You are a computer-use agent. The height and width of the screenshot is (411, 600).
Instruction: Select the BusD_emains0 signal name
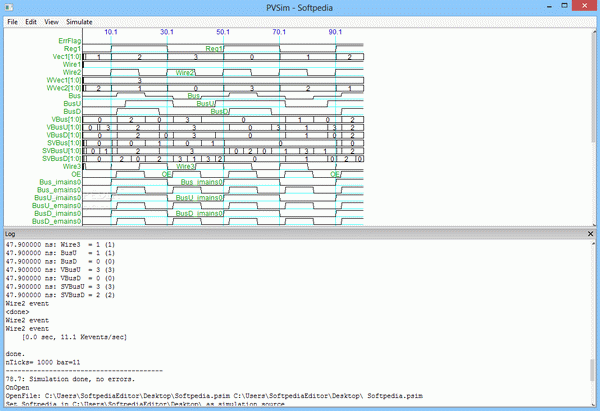(x=57, y=221)
